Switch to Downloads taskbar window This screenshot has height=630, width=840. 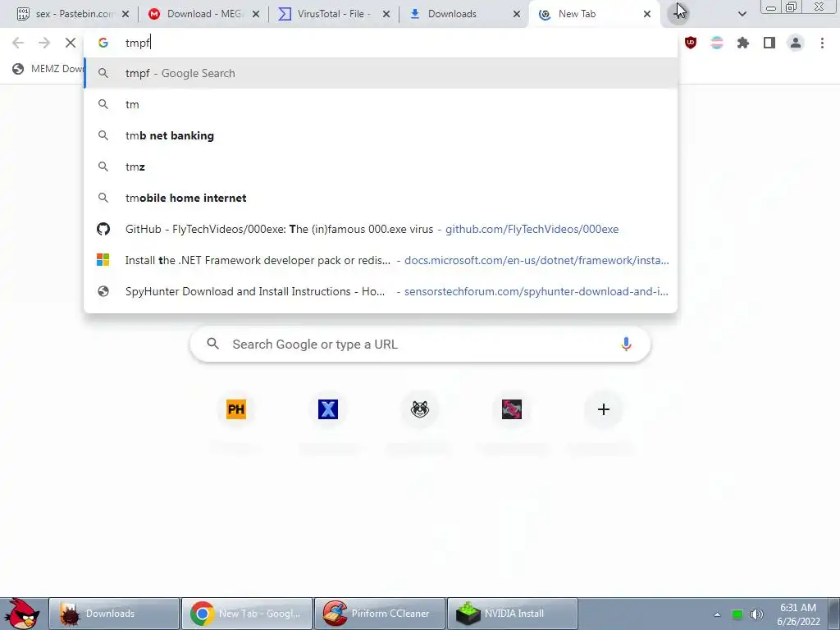click(x=114, y=614)
